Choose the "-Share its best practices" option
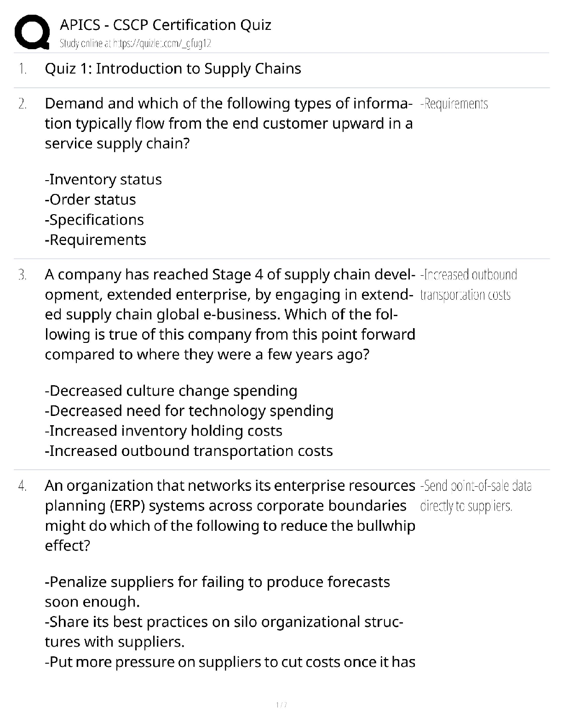Image resolution: width=563 pixels, height=728 pixels. coord(224,631)
